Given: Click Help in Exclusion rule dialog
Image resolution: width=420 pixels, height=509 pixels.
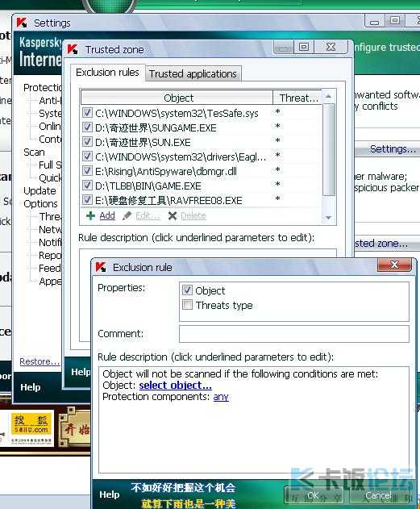Looking at the screenshot, I should pyautogui.click(x=109, y=494).
